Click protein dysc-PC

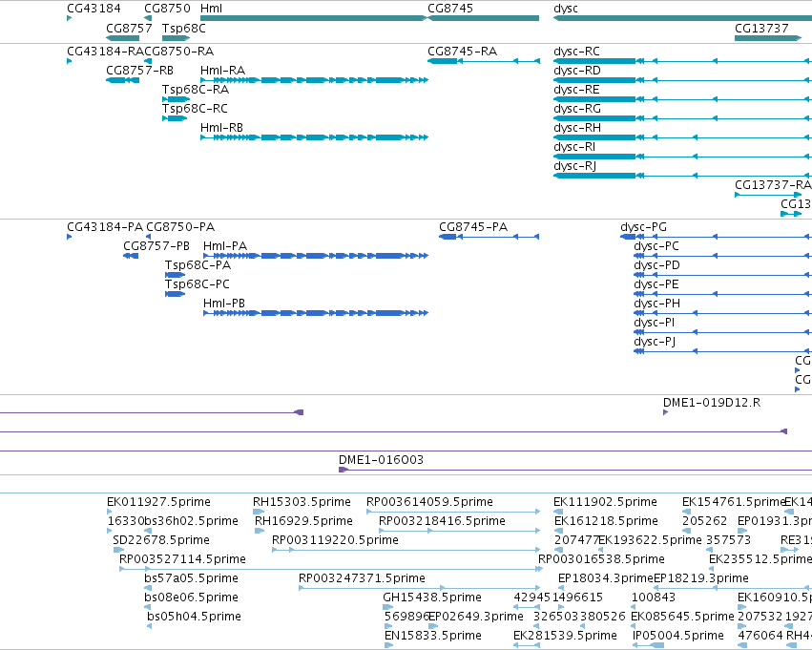(723, 256)
